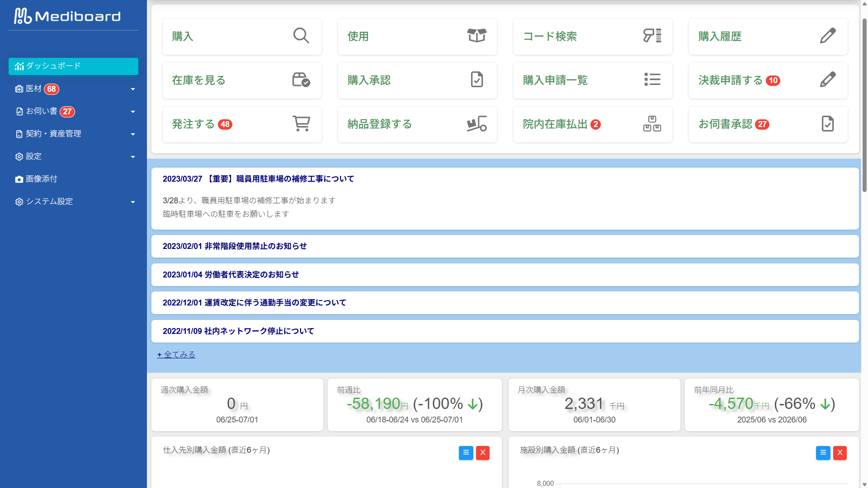Expand the 非常階段使用禁止のお知らせ notice
The height and width of the screenshot is (488, 868).
(505, 246)
